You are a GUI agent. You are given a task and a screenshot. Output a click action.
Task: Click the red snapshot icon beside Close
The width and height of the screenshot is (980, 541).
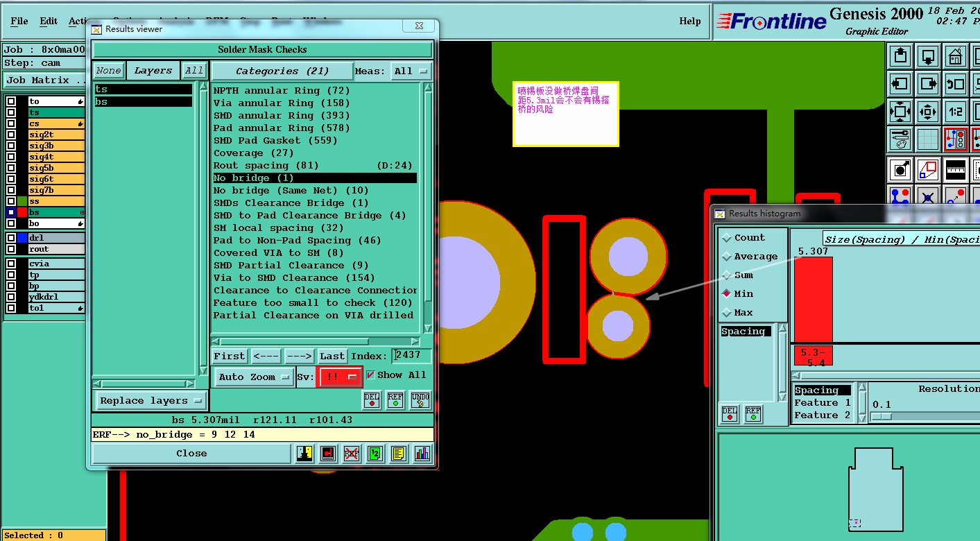point(328,454)
